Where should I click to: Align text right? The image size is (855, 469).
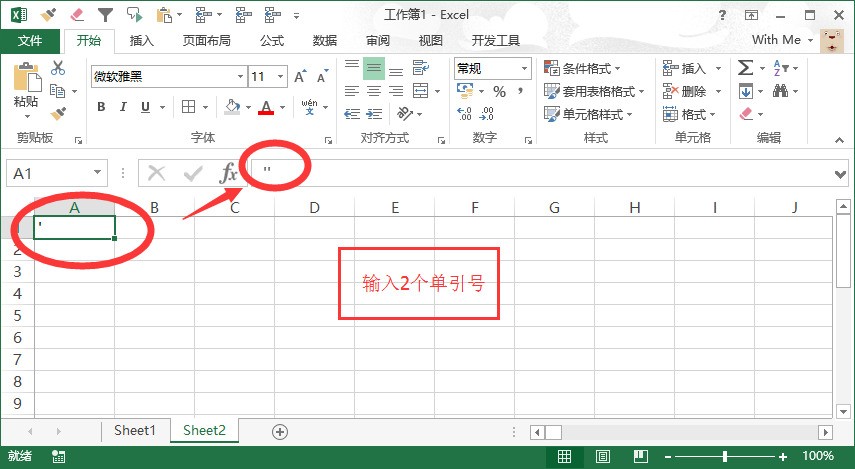(x=396, y=91)
